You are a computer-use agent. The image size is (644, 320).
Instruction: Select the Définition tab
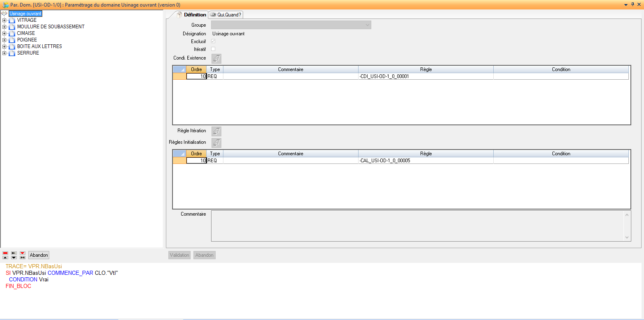(x=191, y=14)
